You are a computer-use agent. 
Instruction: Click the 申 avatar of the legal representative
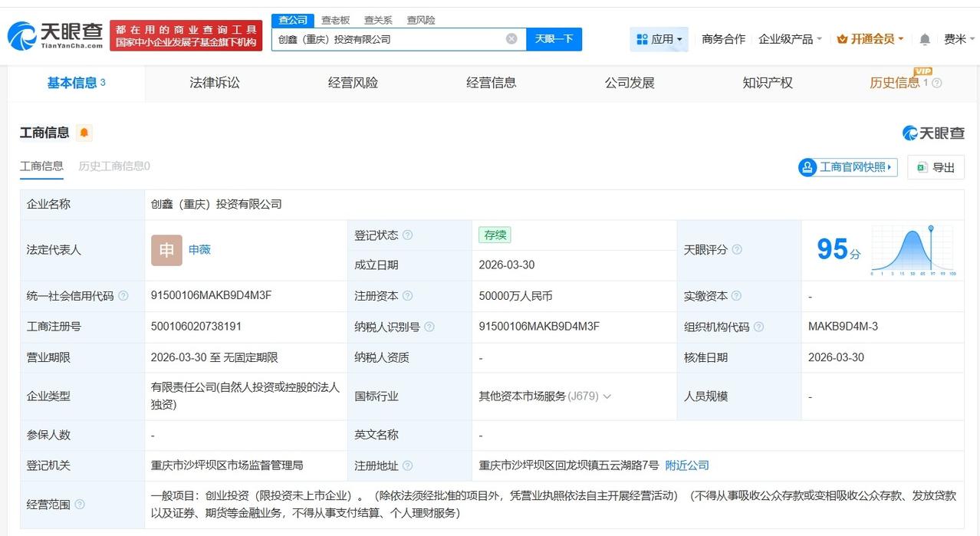click(x=166, y=250)
